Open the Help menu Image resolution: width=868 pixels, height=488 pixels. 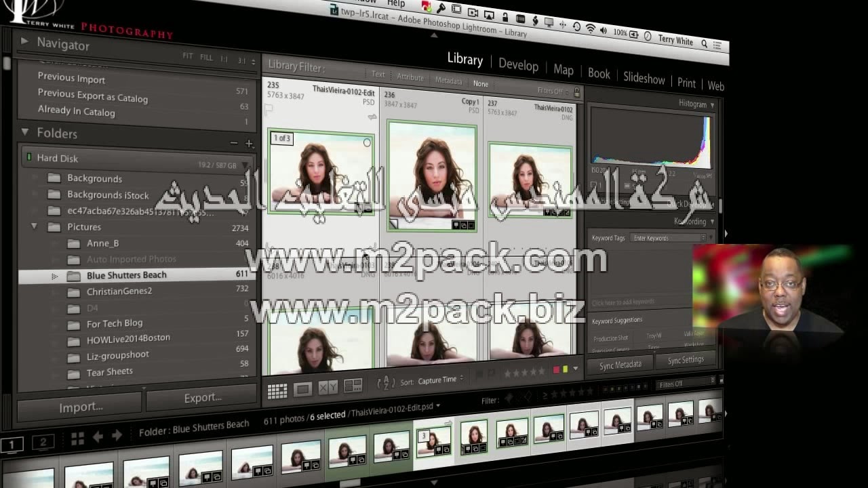click(395, 4)
